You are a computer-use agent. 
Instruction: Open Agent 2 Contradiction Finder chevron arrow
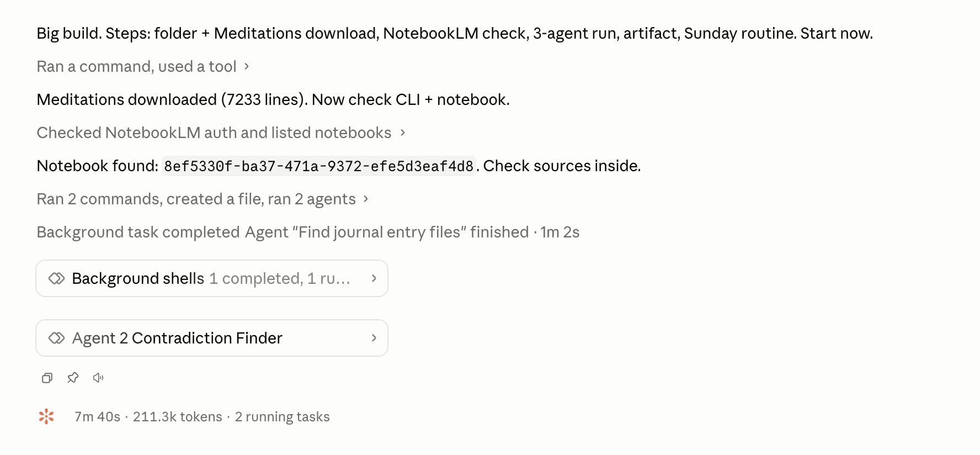coord(374,338)
